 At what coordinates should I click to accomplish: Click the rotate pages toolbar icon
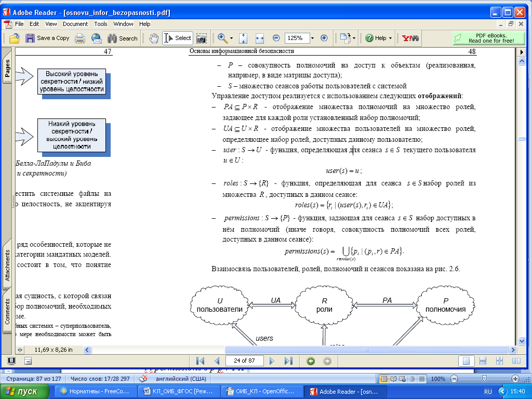tap(345, 38)
